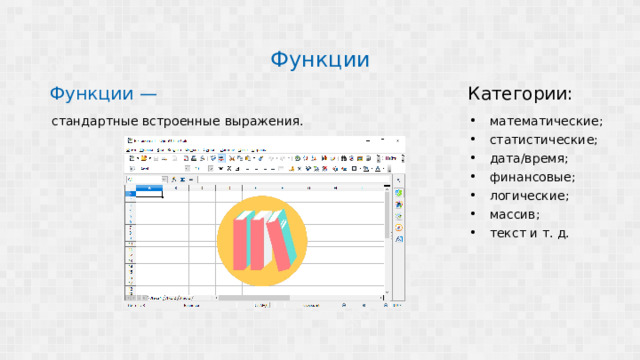Click the Insert Chart toolbar icon
The height and width of the screenshot is (360, 640).
(324, 158)
